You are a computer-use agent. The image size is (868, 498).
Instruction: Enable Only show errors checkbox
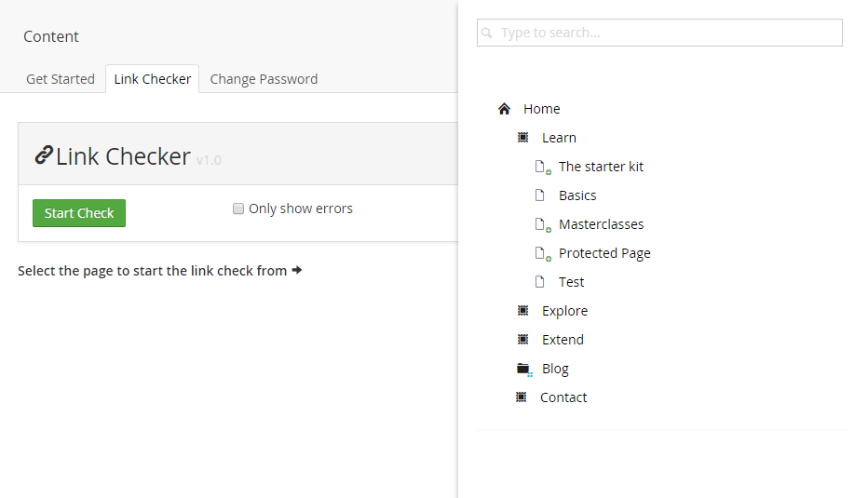tap(238, 209)
